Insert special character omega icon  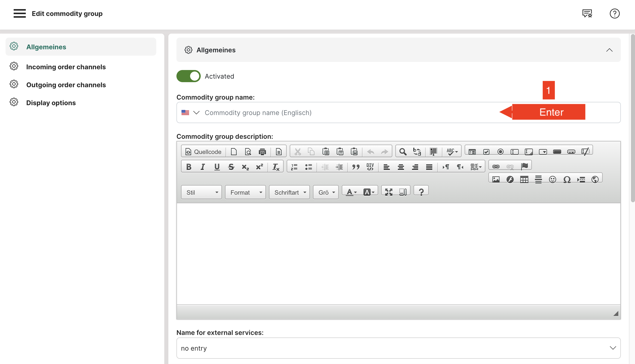pyautogui.click(x=567, y=179)
